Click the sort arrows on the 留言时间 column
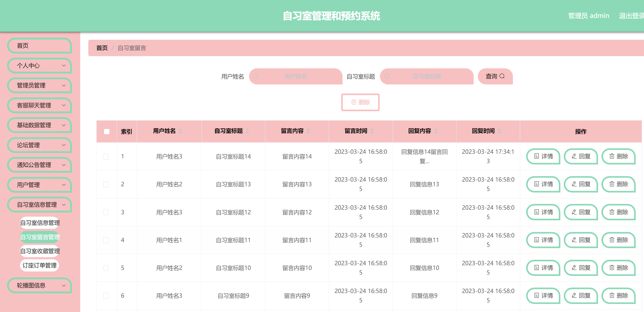644x312 pixels. [372, 131]
